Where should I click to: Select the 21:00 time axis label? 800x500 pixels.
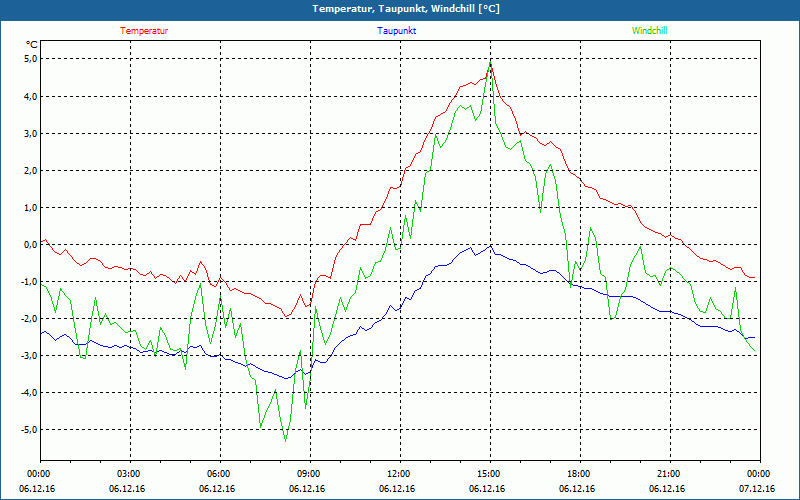coord(668,474)
